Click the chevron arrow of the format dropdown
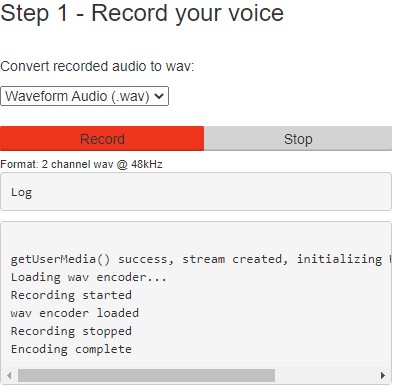Image resolution: width=394 pixels, height=390 pixels. click(159, 96)
